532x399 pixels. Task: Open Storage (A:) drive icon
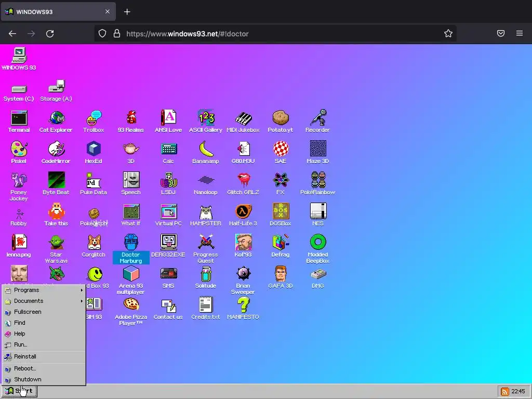pos(56,91)
